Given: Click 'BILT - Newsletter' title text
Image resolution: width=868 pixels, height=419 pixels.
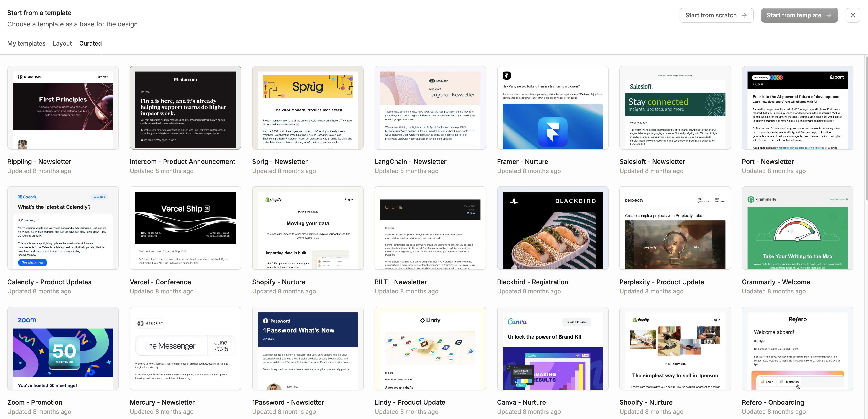Looking at the screenshot, I should pyautogui.click(x=401, y=282).
